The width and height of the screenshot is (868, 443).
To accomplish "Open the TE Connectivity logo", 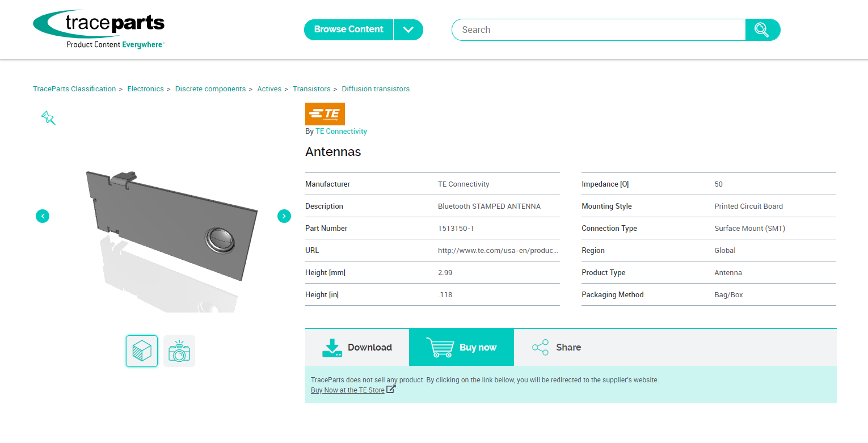I will [325, 114].
